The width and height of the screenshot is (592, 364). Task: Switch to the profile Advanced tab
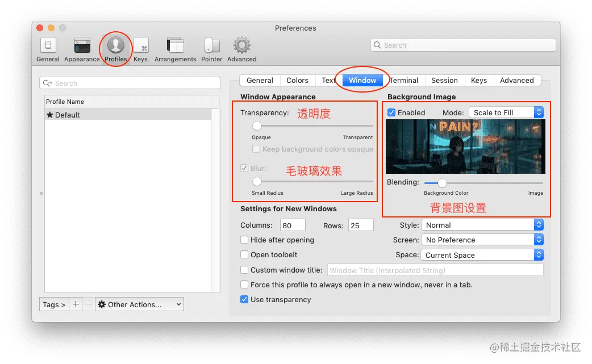pos(517,80)
